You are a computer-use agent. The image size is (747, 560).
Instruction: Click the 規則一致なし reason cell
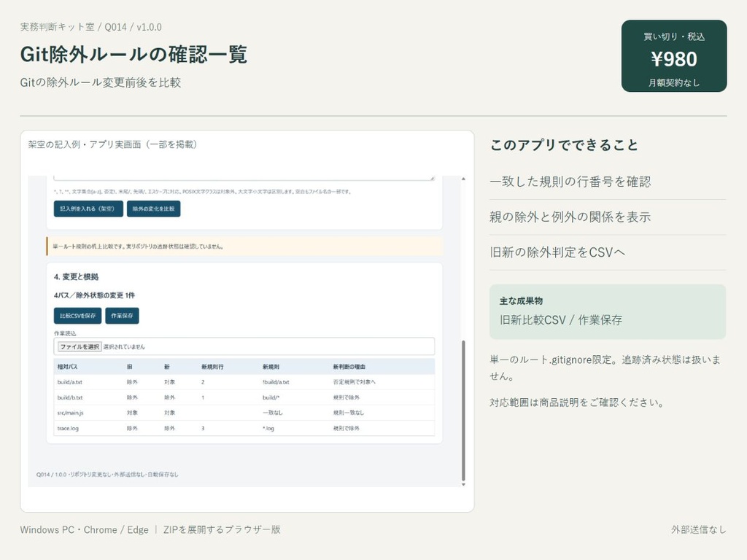348,413
